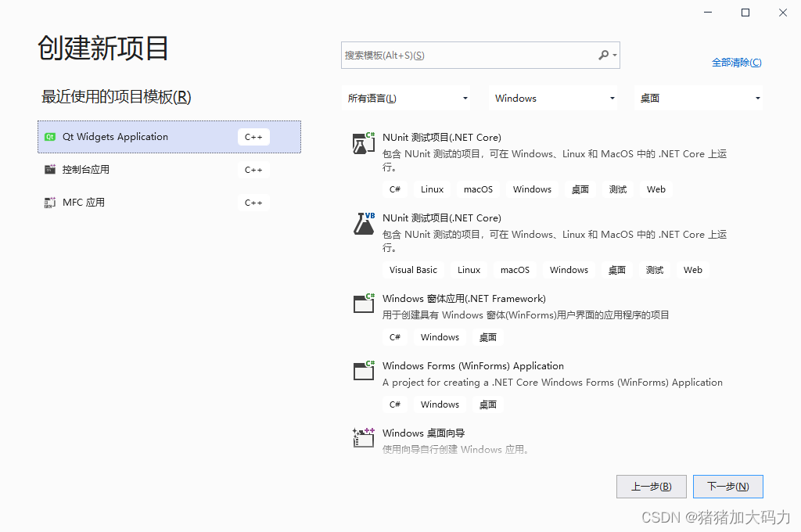Screen dimensions: 801x532
Task: Click the Windows 窗体应用 (.NET Framework) icon
Action: (364, 304)
